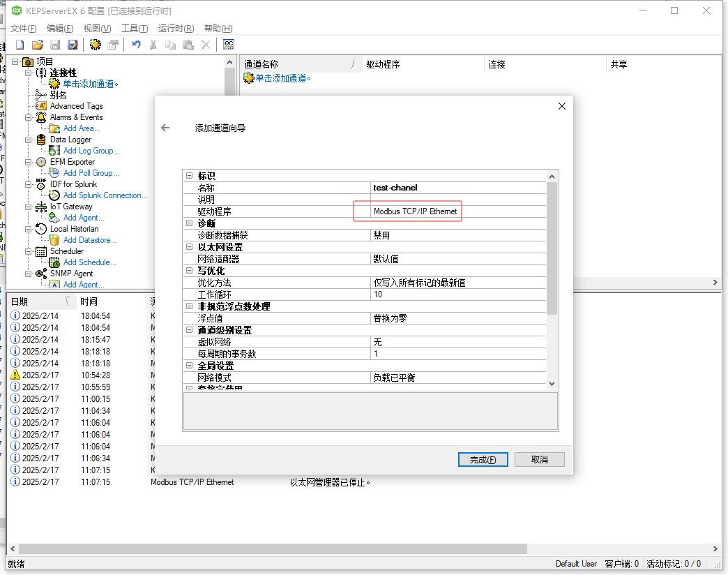This screenshot has width=728, height=575.
Task: Click the Save toolbar icon
Action: pyautogui.click(x=55, y=45)
